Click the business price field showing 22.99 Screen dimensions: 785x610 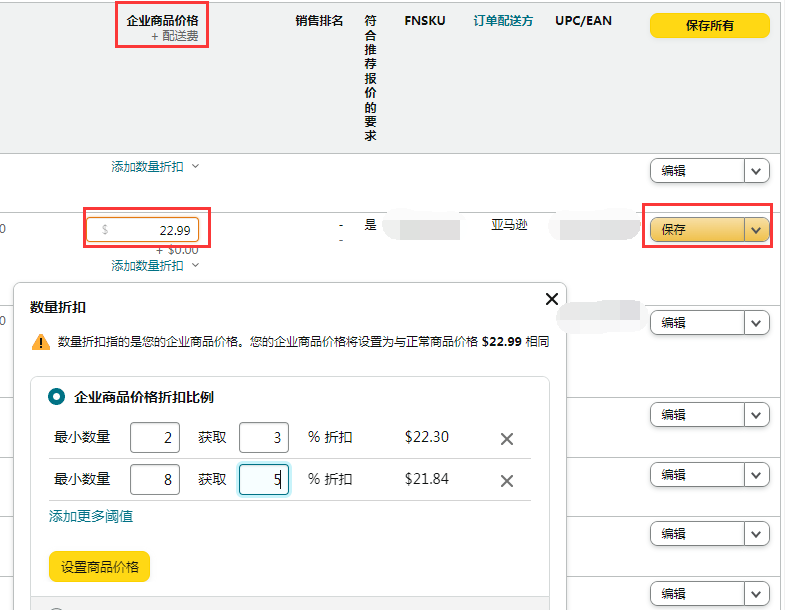point(143,230)
